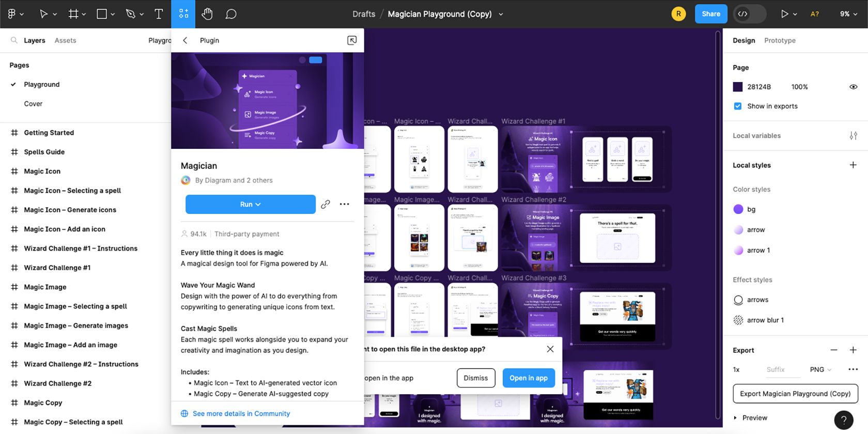The height and width of the screenshot is (434, 868).
Task: Open the plugin more options menu
Action: pos(345,204)
